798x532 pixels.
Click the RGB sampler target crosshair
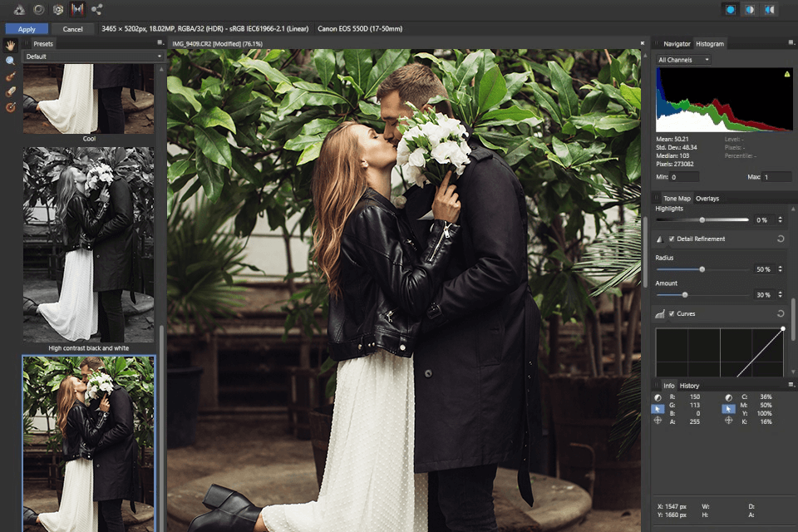tap(658, 421)
